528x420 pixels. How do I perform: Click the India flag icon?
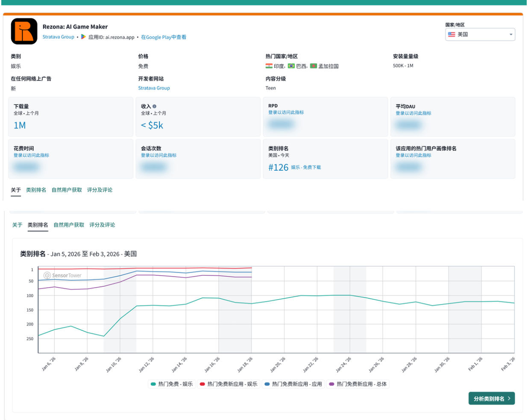pyautogui.click(x=269, y=66)
